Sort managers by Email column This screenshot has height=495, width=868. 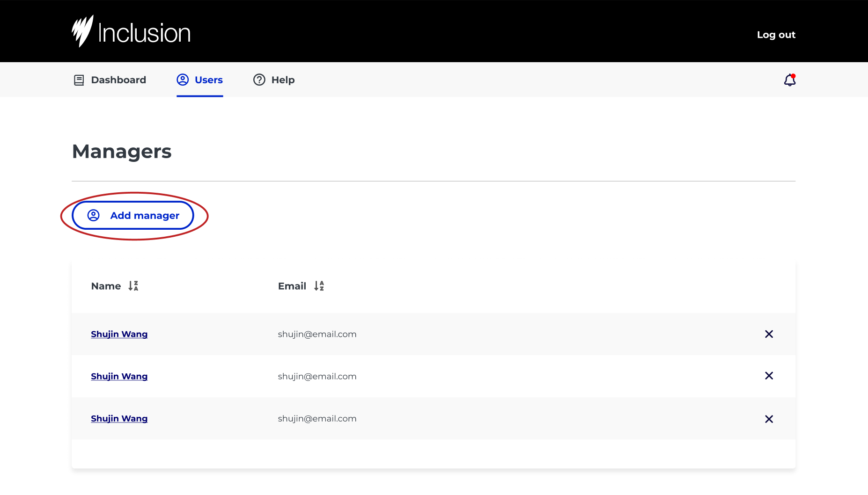click(x=319, y=286)
